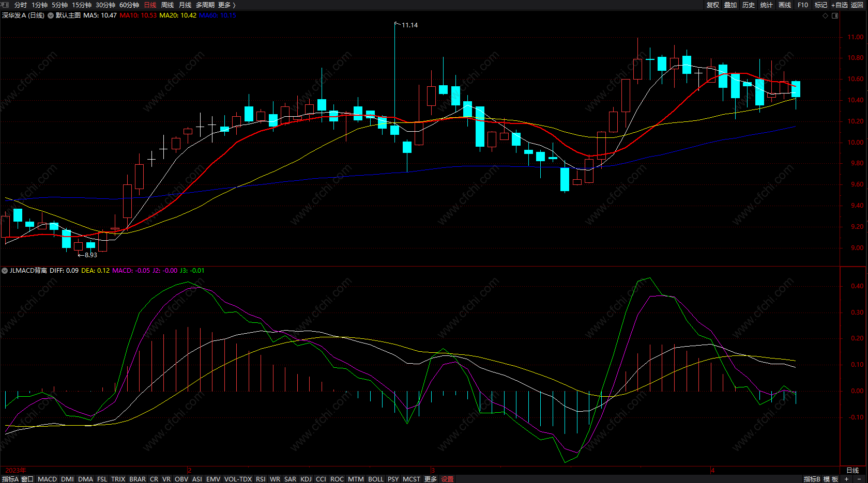Select the 60分钟 period
Viewport: 868px width, 483px height.
point(129,5)
